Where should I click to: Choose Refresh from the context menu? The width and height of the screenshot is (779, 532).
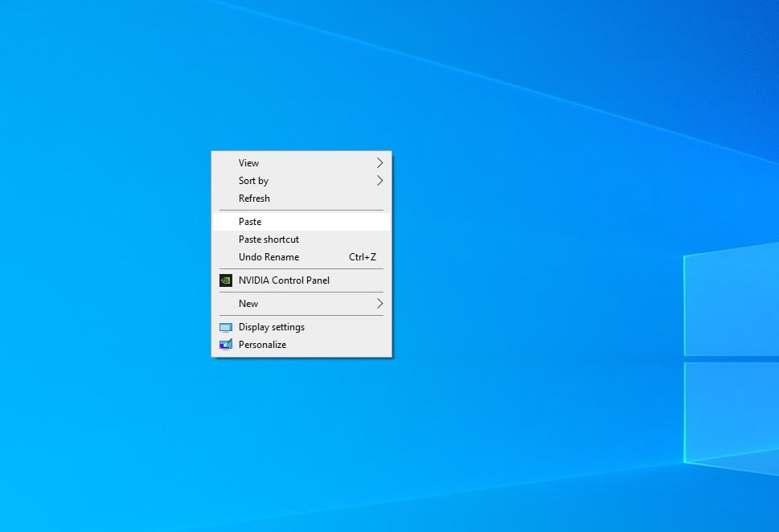coord(301,198)
